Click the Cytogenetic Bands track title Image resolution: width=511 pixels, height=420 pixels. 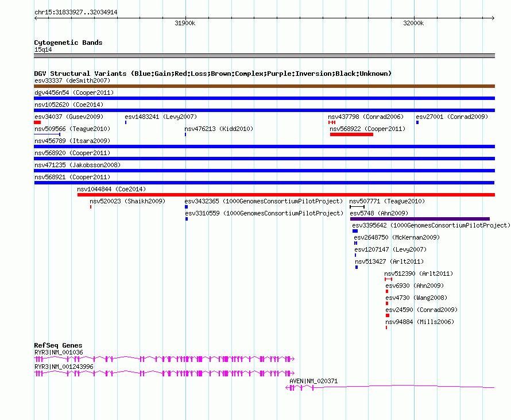pos(68,43)
